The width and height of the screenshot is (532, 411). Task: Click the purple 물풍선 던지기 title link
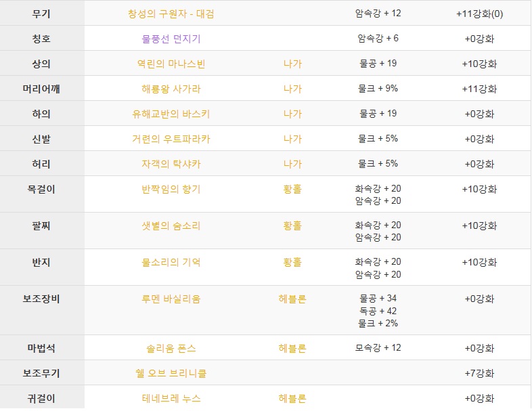point(171,39)
